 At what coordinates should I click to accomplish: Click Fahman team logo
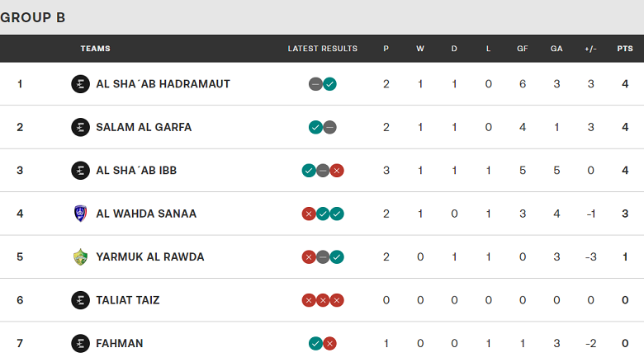coord(80,343)
